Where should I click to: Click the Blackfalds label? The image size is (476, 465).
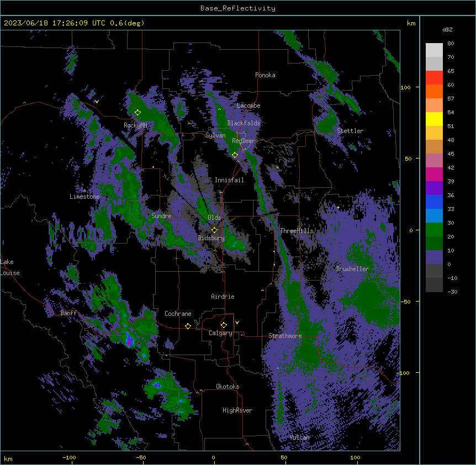244,123
